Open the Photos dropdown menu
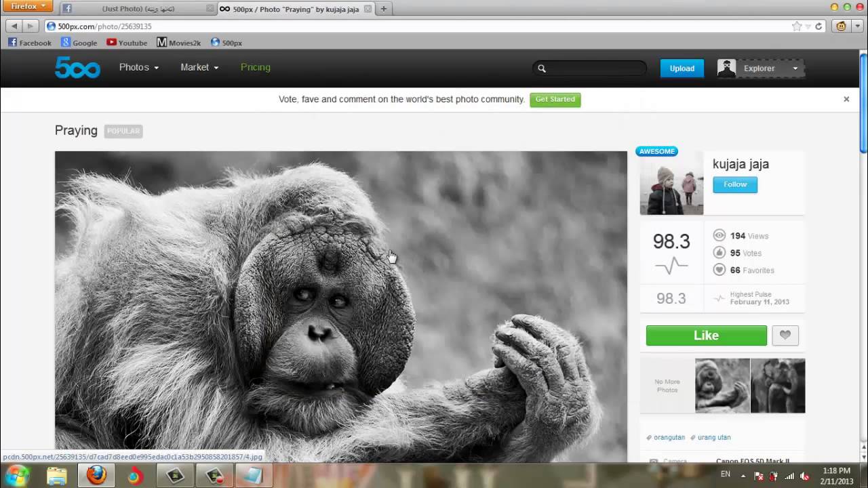The height and width of the screenshot is (488, 868). point(139,67)
